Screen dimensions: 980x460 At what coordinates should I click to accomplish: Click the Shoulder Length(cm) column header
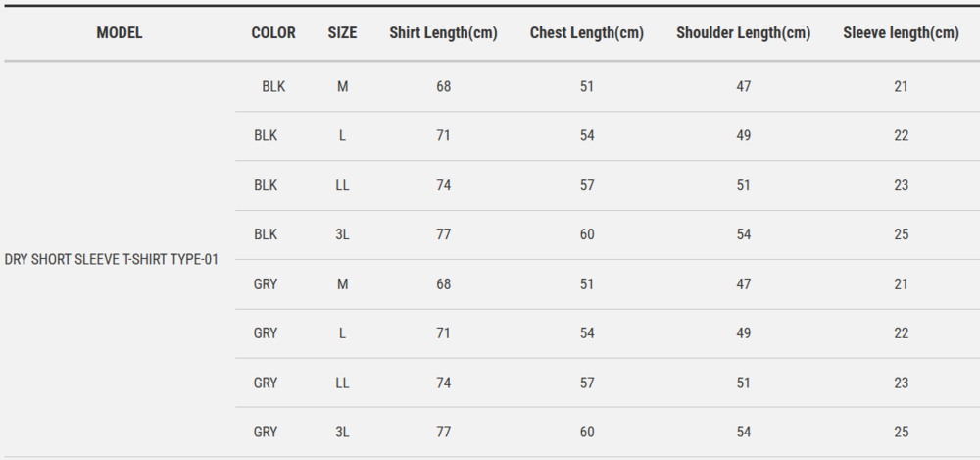[743, 33]
